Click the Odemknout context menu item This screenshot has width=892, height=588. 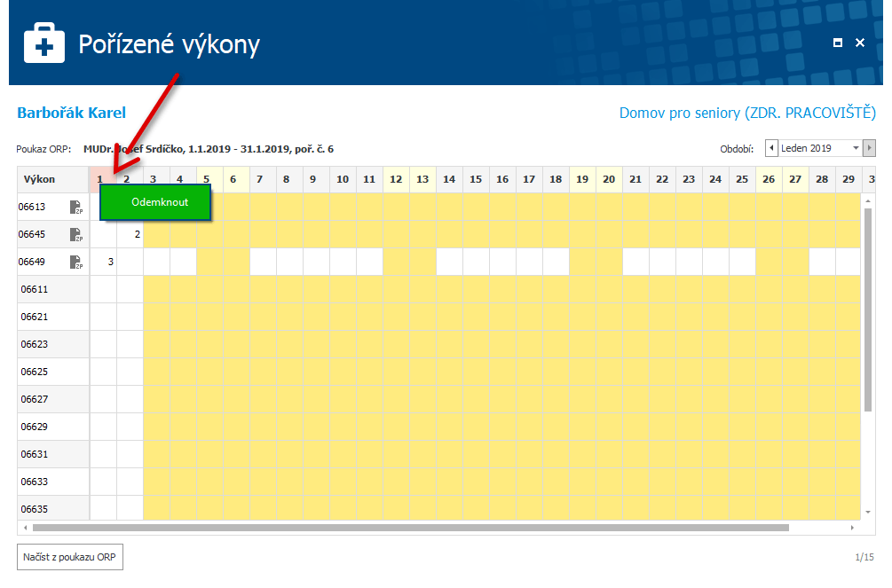coord(155,202)
